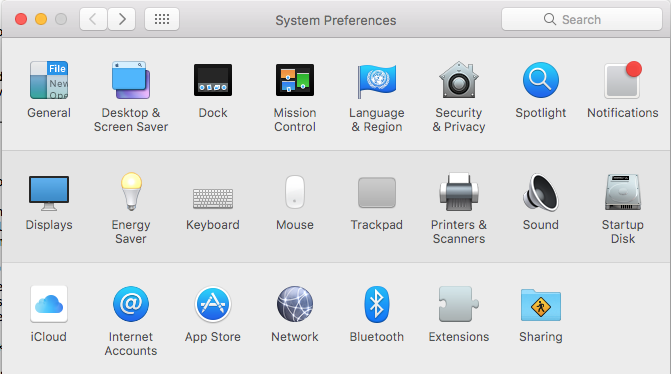The image size is (671, 374).
Task: Open Language & Region pane
Action: (377, 80)
